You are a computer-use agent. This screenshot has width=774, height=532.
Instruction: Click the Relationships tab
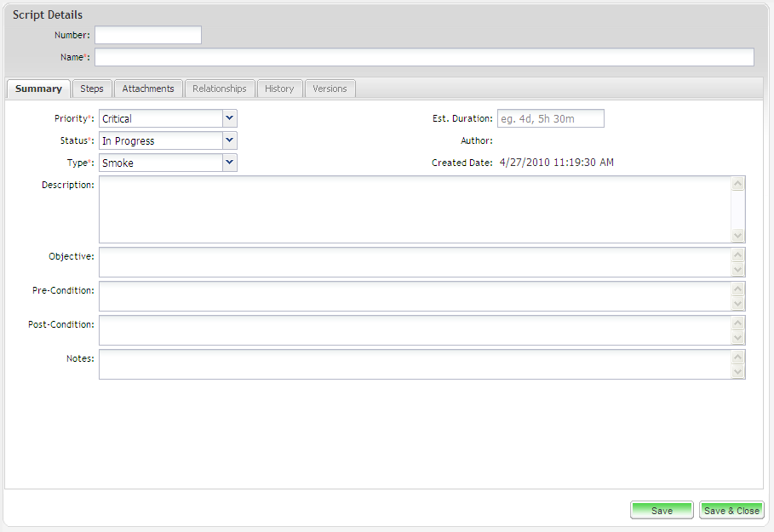219,89
